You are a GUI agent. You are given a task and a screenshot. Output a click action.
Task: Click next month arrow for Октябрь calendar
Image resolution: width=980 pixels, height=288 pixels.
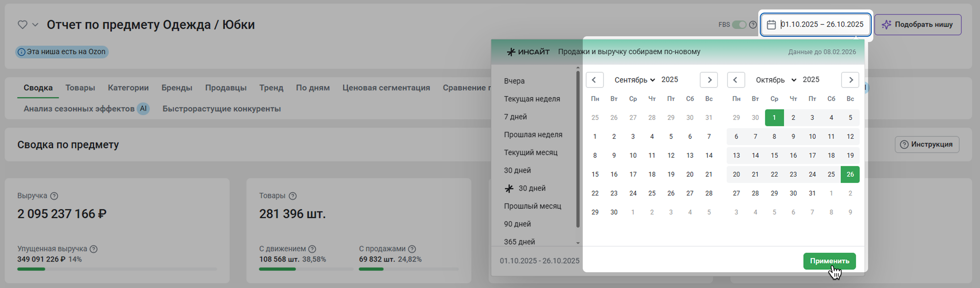click(x=850, y=80)
